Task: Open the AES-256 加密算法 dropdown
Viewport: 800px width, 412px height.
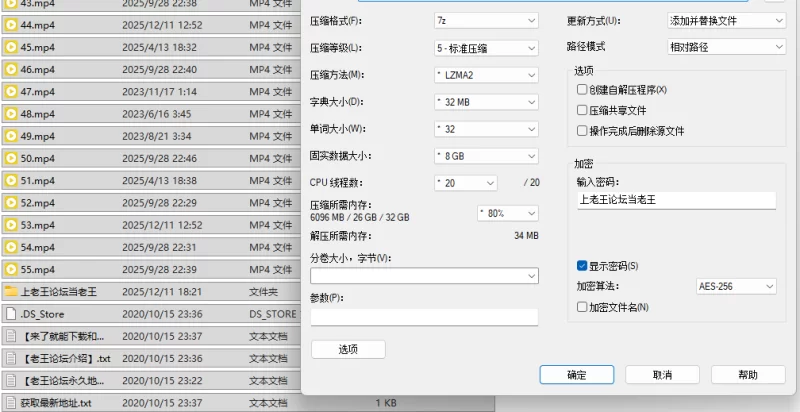Action: click(x=736, y=286)
